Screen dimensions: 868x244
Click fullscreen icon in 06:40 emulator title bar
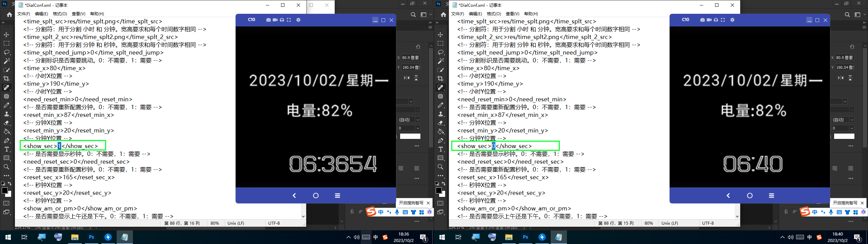(723, 20)
